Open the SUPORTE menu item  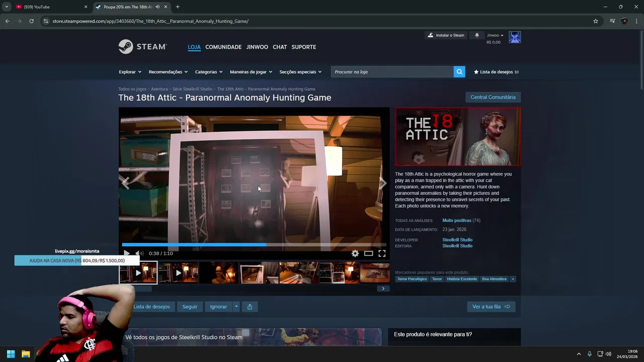click(304, 47)
